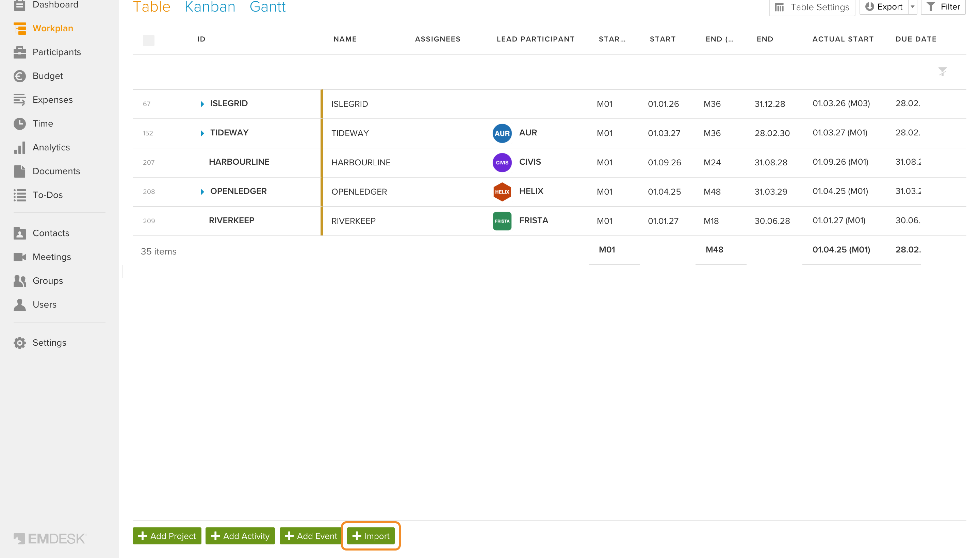Click the Groups people icon

click(x=19, y=281)
